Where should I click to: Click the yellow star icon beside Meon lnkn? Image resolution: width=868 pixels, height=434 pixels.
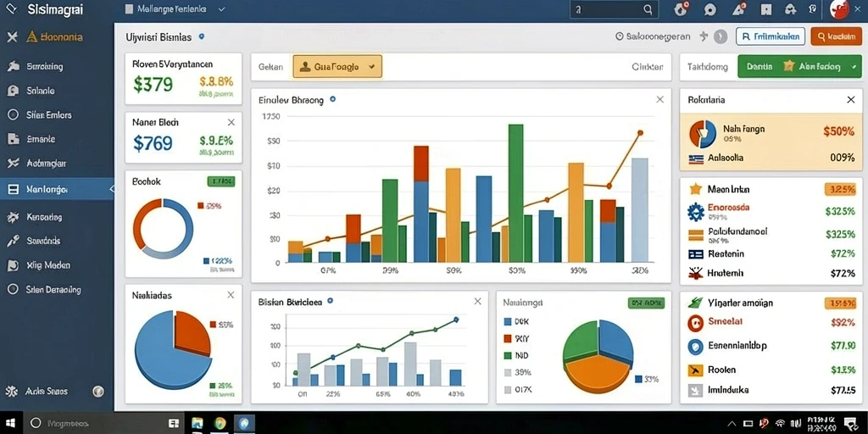(x=695, y=189)
